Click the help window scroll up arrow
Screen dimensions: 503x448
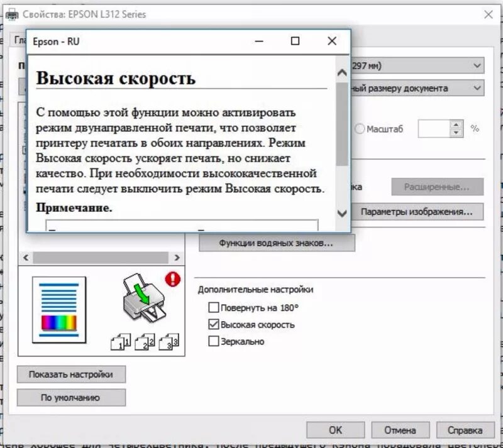342,73
